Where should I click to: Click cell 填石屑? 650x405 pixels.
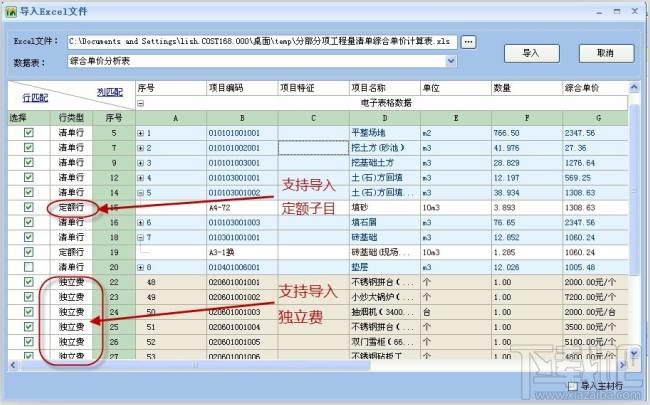pos(385,223)
